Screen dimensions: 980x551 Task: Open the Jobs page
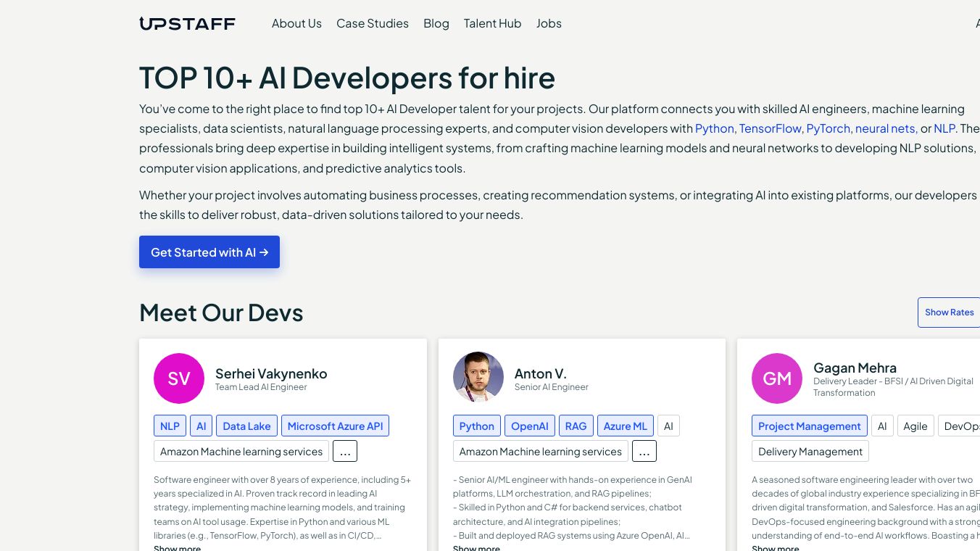point(549,23)
